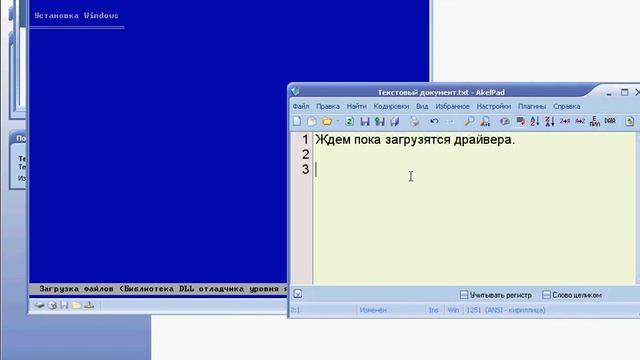Image resolution: width=640 pixels, height=360 pixels.
Task: Click the Go To line toolbar icon
Action: tap(504, 121)
